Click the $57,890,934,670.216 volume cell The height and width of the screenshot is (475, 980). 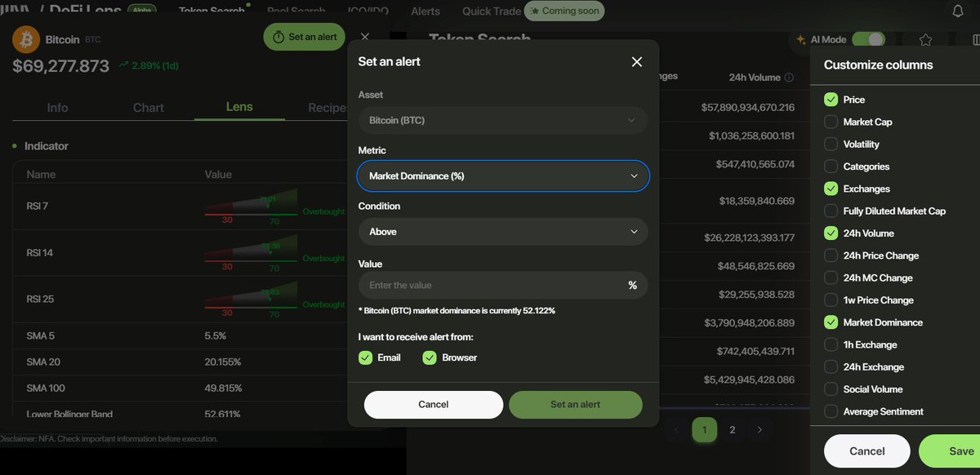point(748,107)
